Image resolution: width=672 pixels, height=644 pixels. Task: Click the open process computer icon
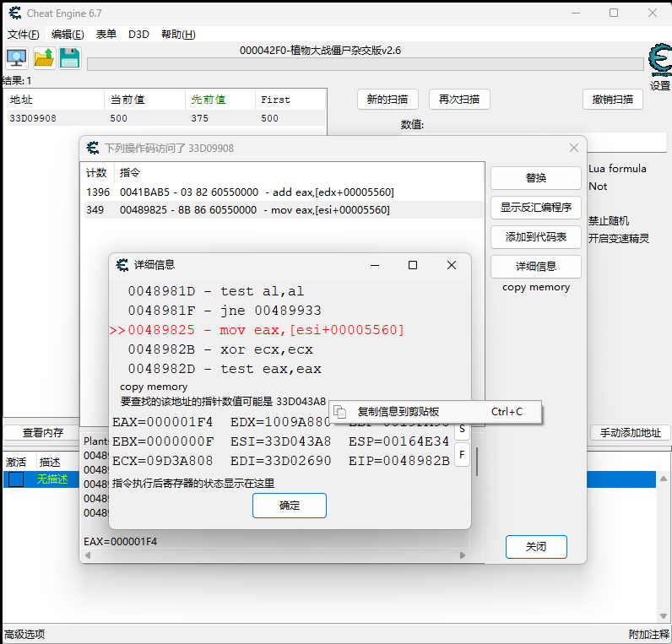click(17, 58)
